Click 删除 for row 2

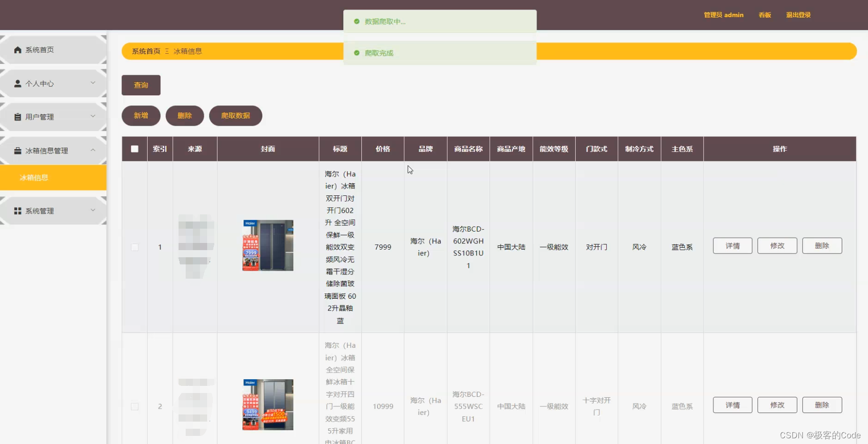click(822, 405)
